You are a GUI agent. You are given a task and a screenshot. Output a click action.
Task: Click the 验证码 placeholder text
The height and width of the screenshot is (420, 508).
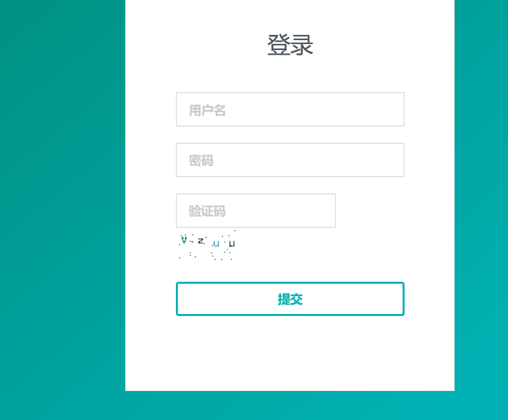207,211
